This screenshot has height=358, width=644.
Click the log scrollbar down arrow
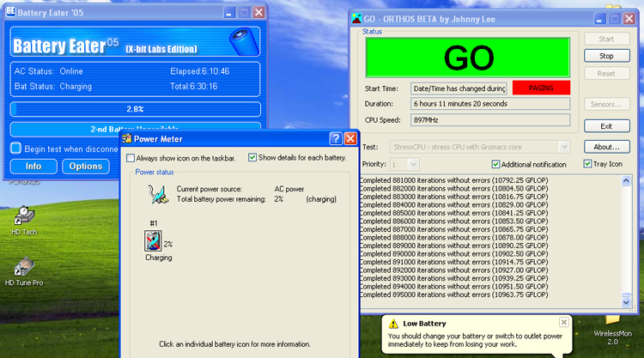(626, 302)
